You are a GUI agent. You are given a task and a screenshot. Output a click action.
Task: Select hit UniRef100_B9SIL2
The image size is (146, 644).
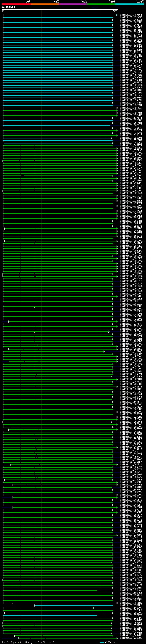click(x=131, y=605)
